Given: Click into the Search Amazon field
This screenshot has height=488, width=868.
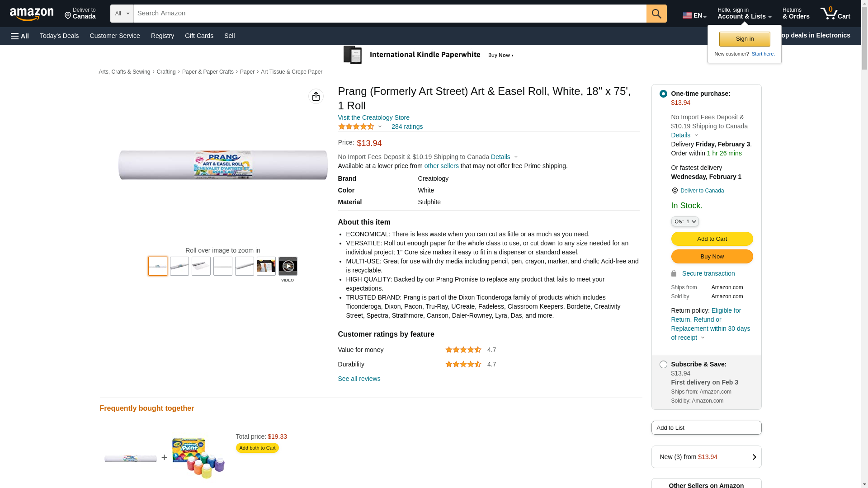Looking at the screenshot, I should coord(389,14).
